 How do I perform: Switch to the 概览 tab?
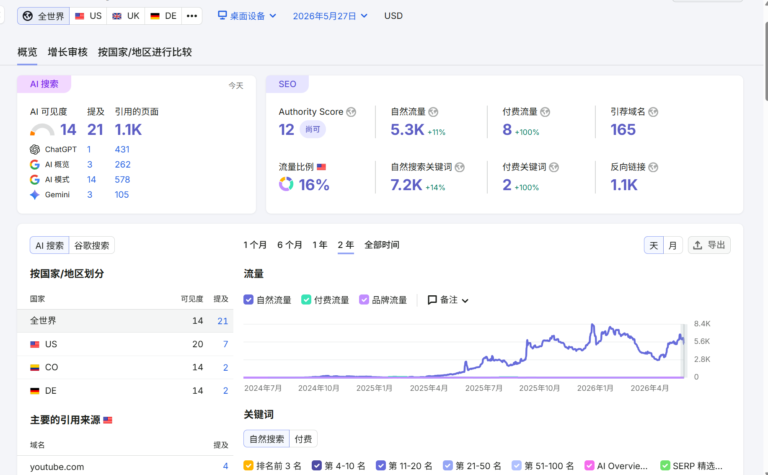click(27, 52)
